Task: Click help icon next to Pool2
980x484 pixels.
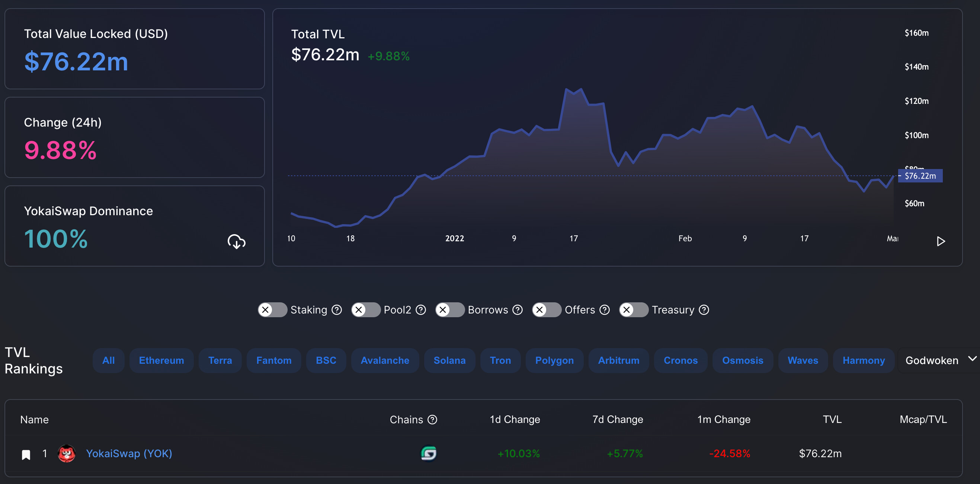Action: (420, 310)
